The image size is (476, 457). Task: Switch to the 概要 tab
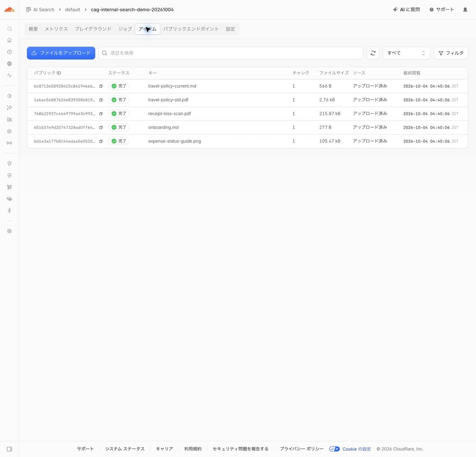click(33, 29)
